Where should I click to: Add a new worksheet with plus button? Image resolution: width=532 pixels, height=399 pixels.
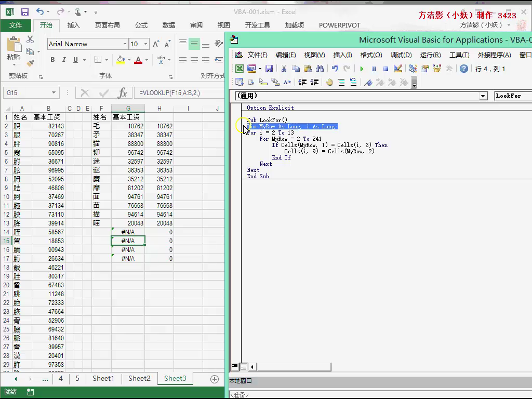click(215, 379)
